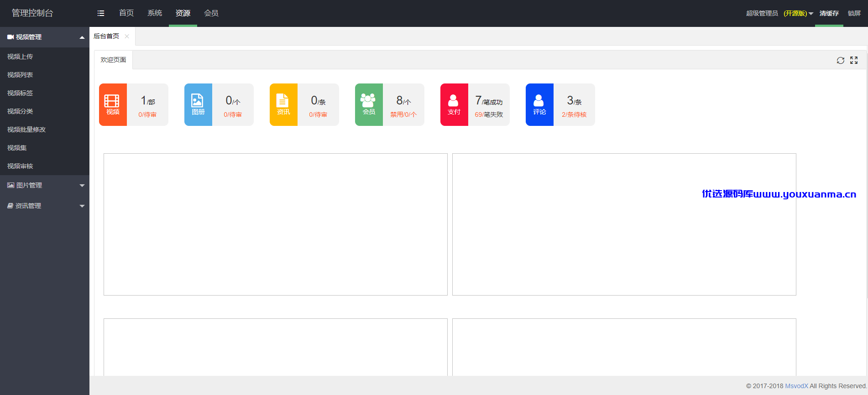Select the 欢迎页面 tab

(x=113, y=60)
